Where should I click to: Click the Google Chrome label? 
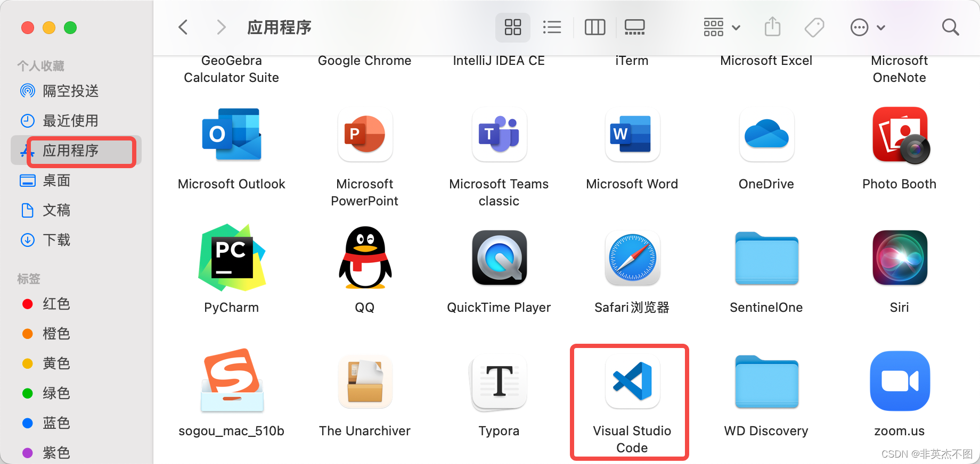click(364, 61)
